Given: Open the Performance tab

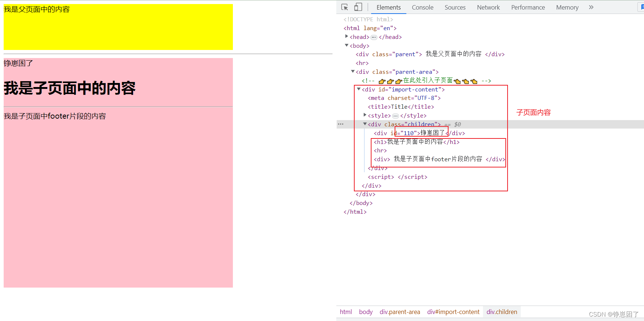Looking at the screenshot, I should point(528,7).
